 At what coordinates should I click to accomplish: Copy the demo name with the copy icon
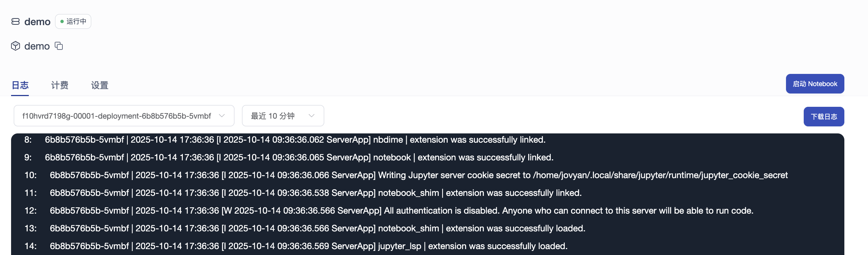pyautogui.click(x=59, y=46)
